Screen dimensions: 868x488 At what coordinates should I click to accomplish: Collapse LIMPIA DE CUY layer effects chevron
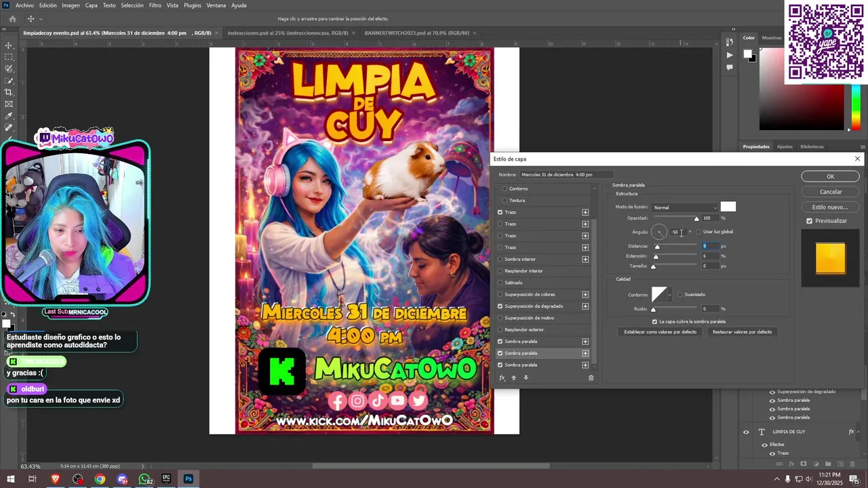click(x=859, y=432)
